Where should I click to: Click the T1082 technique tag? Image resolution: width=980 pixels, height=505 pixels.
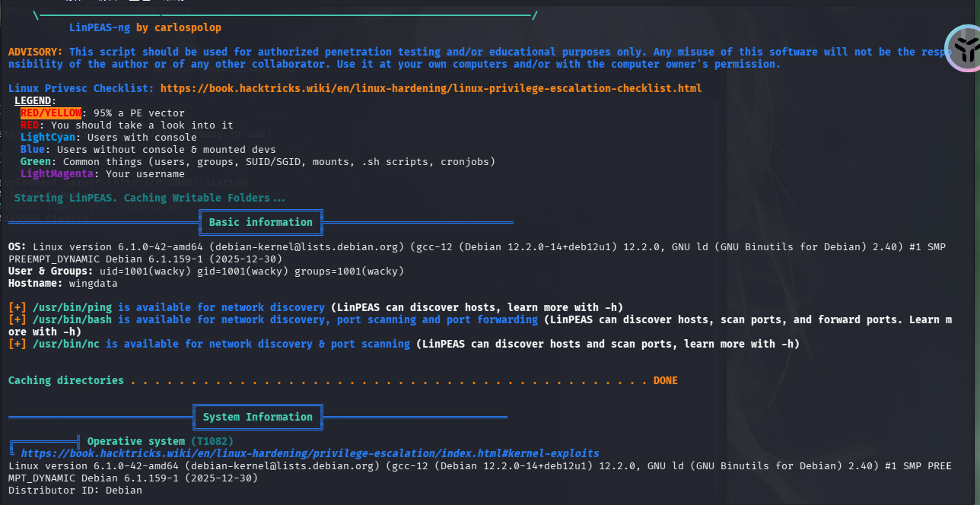[x=212, y=441]
